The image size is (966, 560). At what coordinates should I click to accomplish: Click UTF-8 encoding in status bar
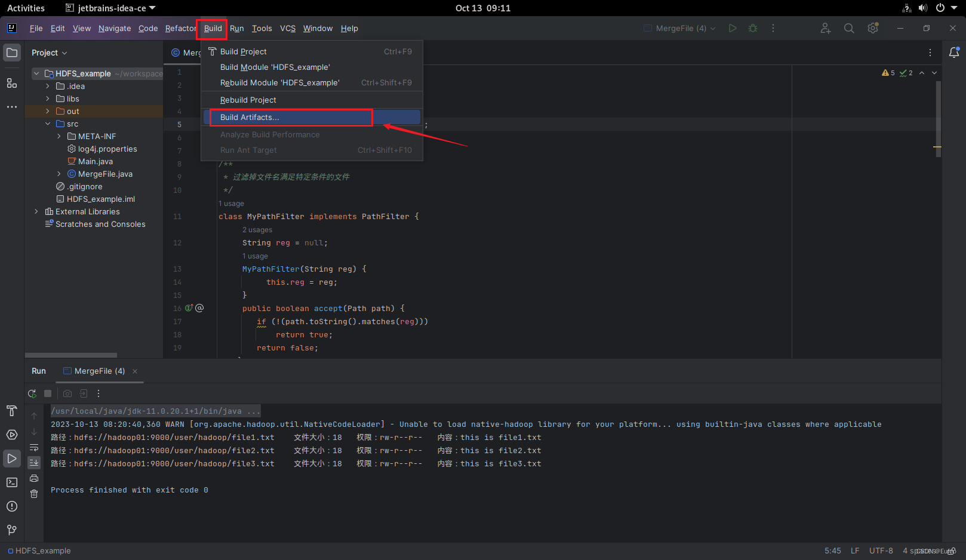click(x=881, y=550)
